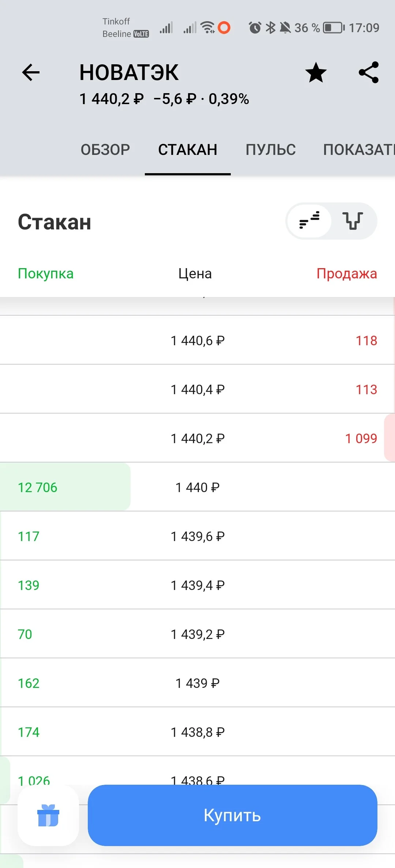Image resolution: width=395 pixels, height=868 pixels.
Task: Tap the alarm icon in the status bar
Action: [x=255, y=28]
